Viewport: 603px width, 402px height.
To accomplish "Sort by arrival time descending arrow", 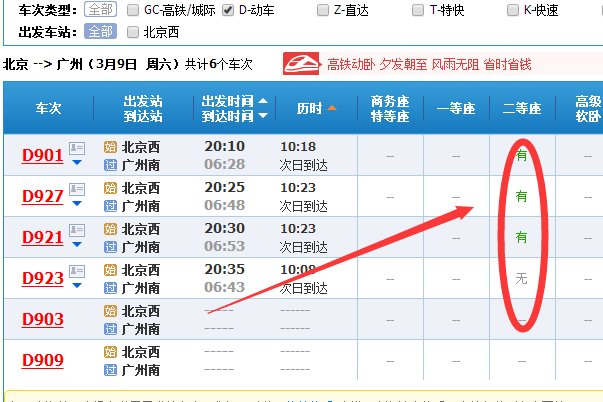I will 263,115.
